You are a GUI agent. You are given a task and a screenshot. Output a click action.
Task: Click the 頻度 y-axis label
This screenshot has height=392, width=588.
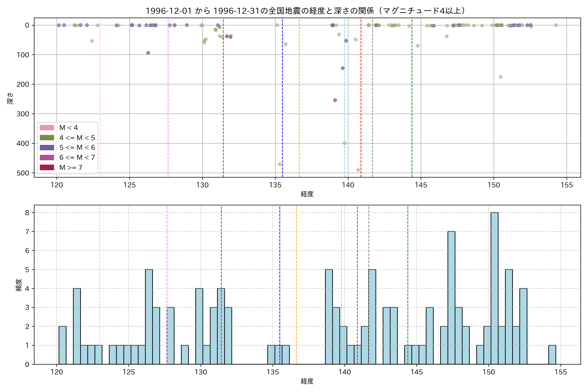(x=19, y=285)
